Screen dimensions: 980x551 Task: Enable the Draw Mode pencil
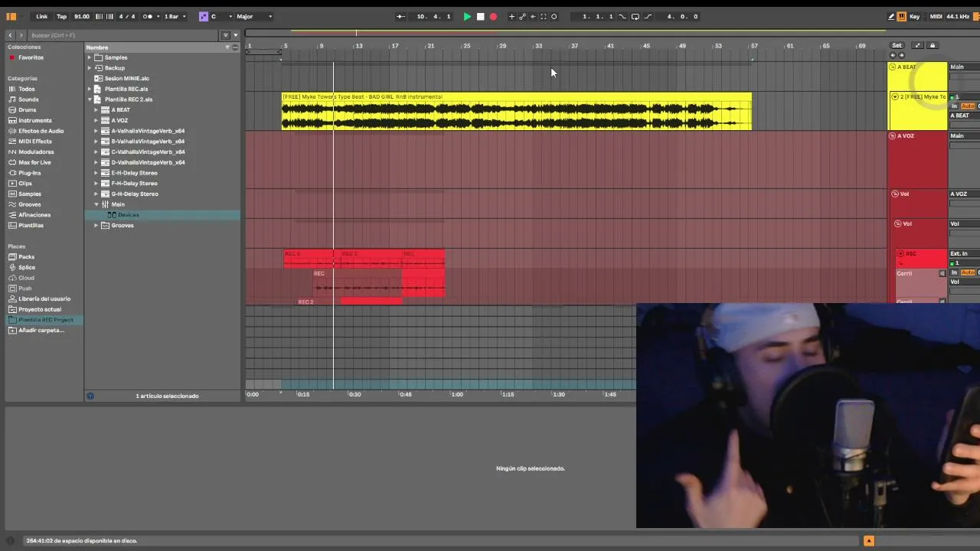coord(891,16)
